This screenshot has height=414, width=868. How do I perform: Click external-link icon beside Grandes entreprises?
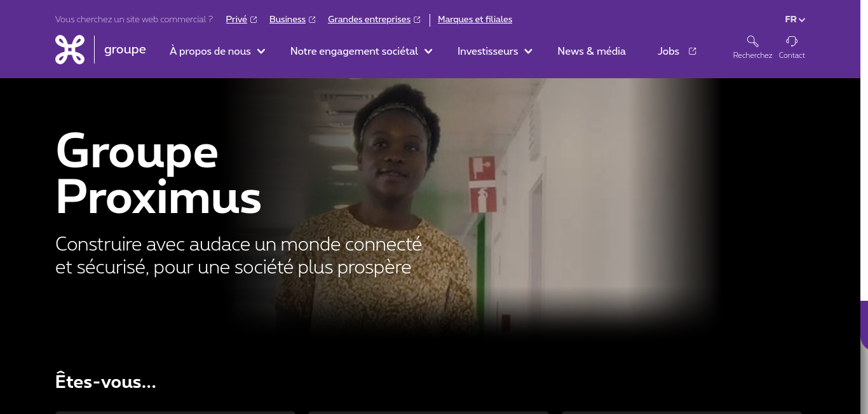pos(417,20)
